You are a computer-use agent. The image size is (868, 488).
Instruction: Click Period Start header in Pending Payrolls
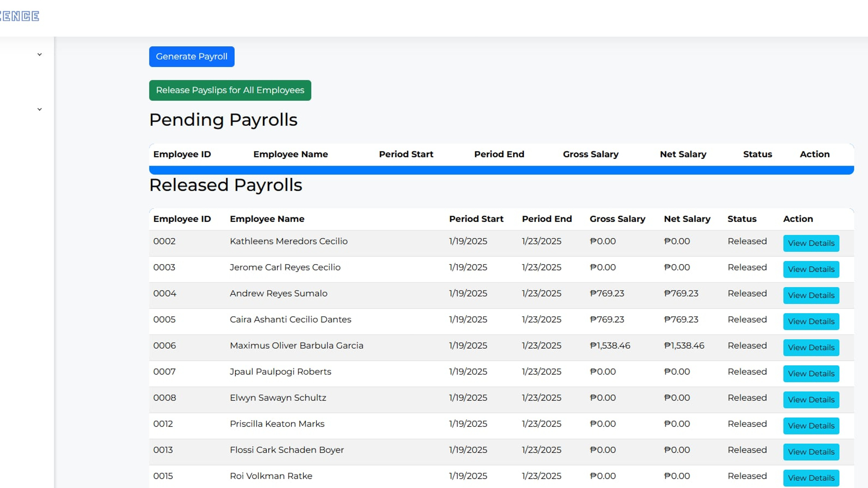(406, 155)
